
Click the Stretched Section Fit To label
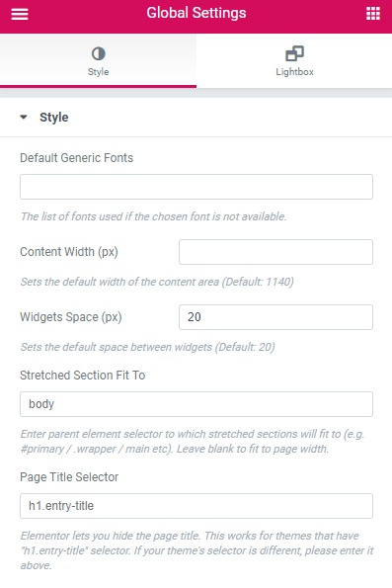coord(82,375)
